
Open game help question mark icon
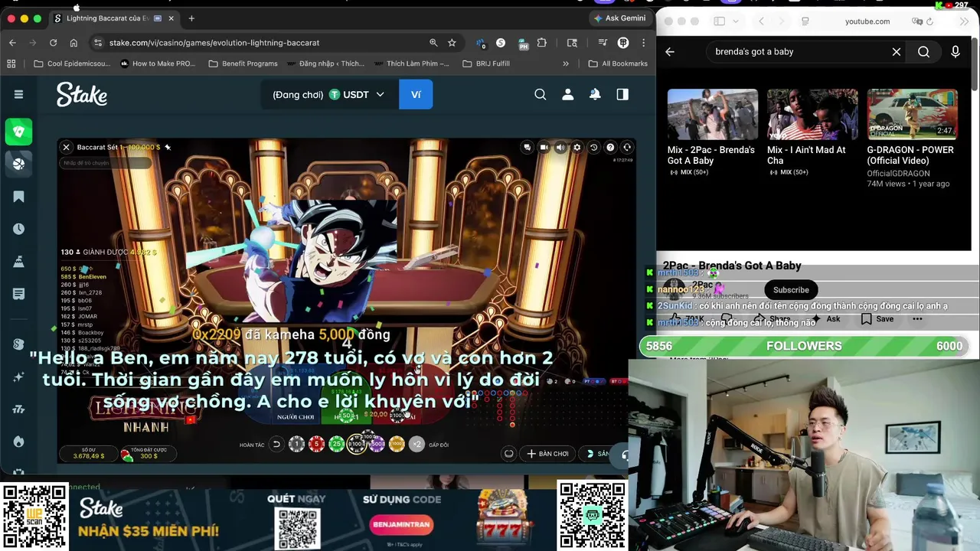610,147
